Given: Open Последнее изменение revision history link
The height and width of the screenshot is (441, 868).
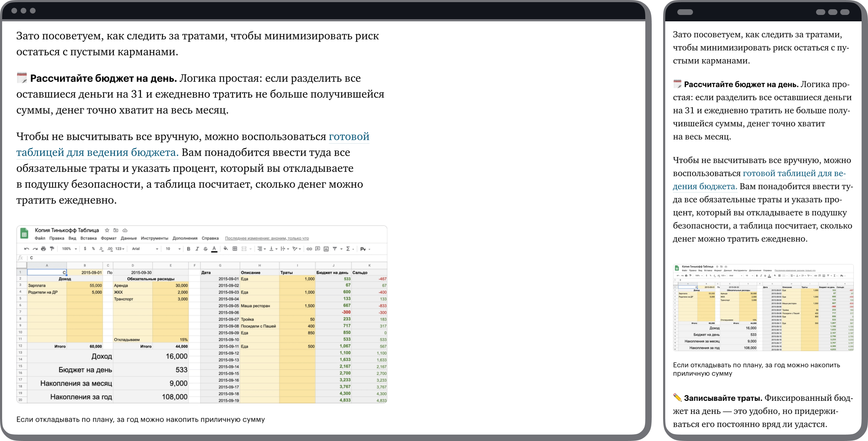Looking at the screenshot, I should (267, 238).
